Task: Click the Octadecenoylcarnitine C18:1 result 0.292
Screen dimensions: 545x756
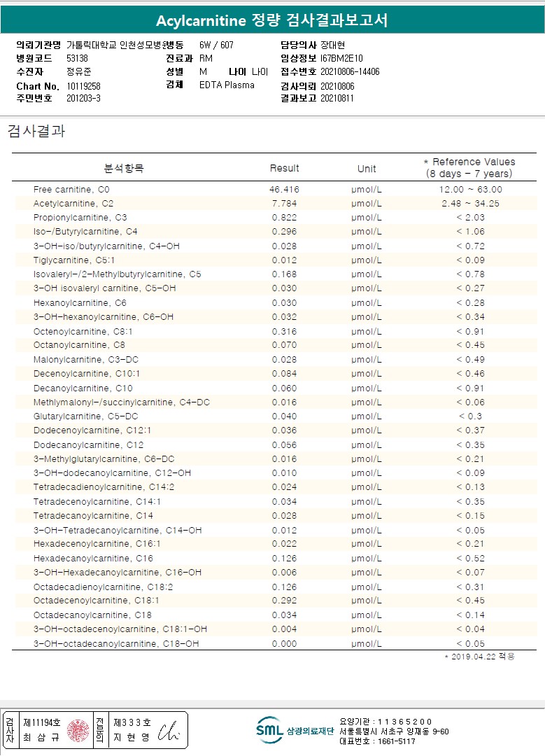Action: [284, 601]
